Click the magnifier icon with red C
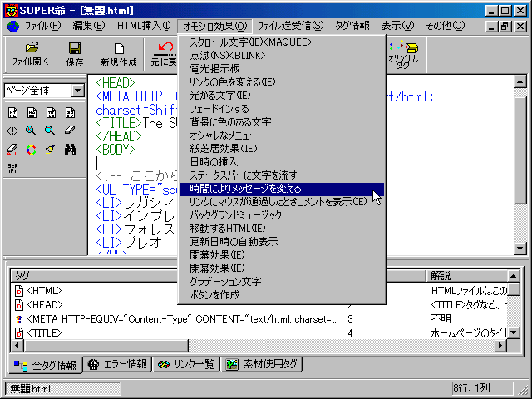This screenshot has height=399, width=532. pyautogui.click(x=50, y=131)
